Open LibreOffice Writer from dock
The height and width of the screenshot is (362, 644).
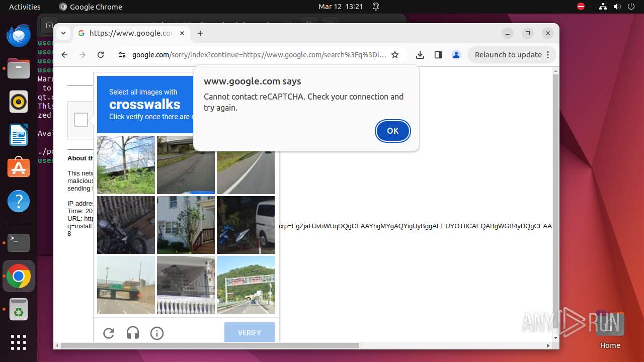pyautogui.click(x=19, y=135)
